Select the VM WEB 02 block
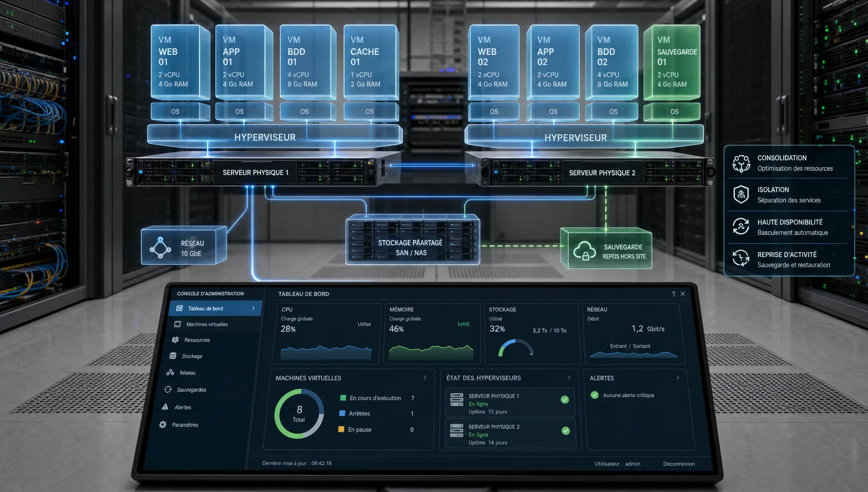The width and height of the screenshot is (868, 492). (494, 62)
